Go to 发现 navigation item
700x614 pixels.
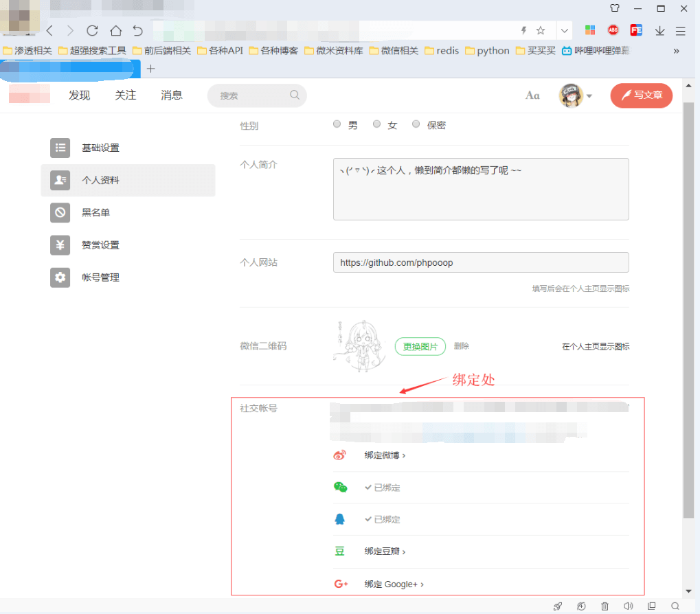[x=80, y=95]
